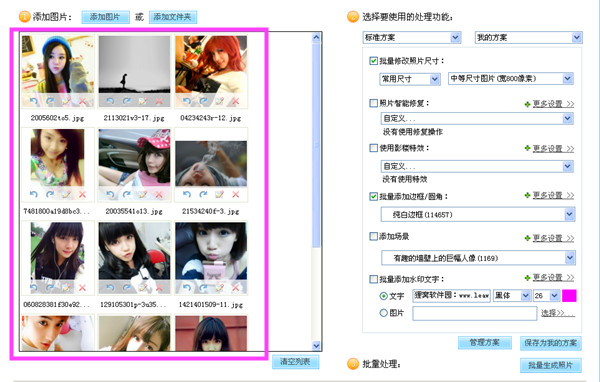Rotate left the 129105301p-3u35 image
Image resolution: width=600 pixels, height=382 pixels.
tap(110, 288)
